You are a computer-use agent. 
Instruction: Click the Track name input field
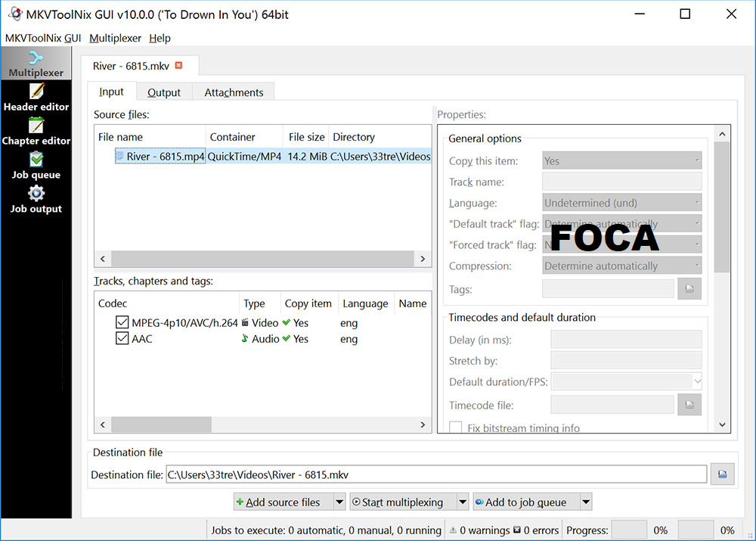[622, 182]
